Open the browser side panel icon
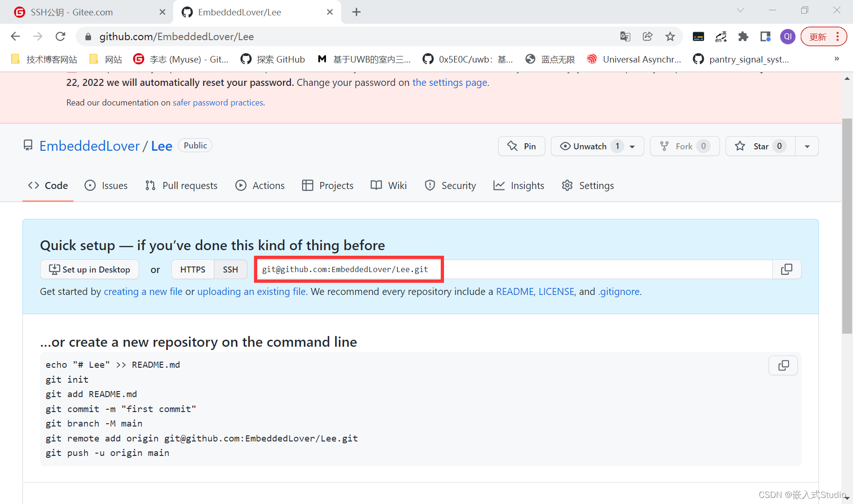Viewport: 853px width, 504px height. click(765, 36)
